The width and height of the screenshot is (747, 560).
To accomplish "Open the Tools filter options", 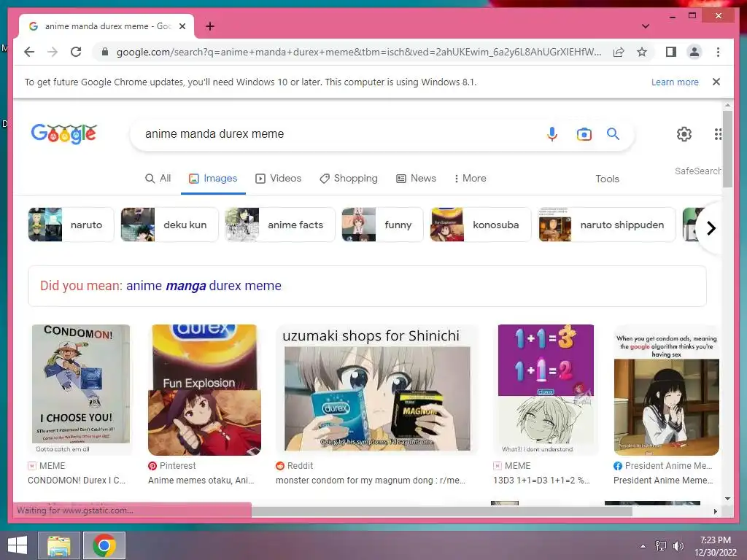I will 607,179.
